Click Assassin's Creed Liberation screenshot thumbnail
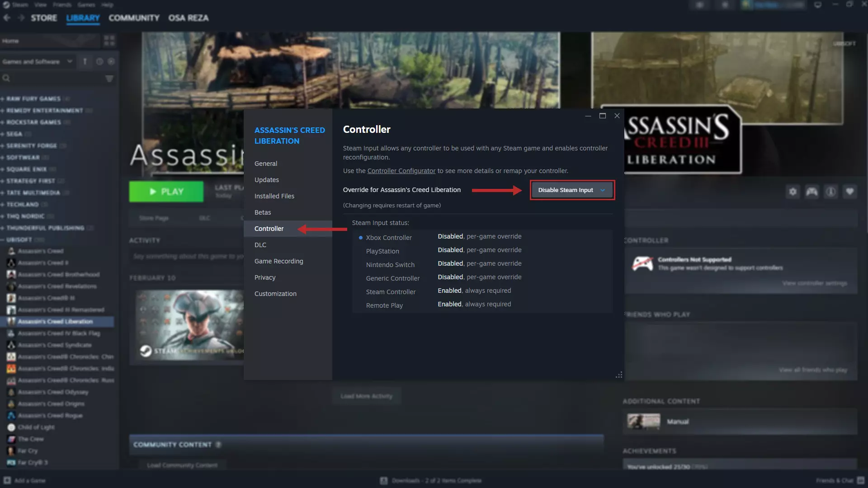This screenshot has width=868, height=488. point(190,325)
